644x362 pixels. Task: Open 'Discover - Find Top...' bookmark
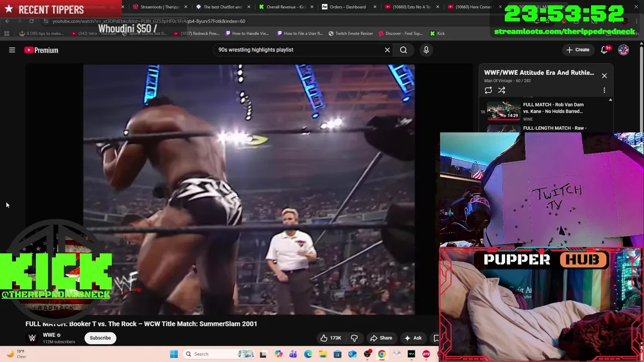[400, 34]
